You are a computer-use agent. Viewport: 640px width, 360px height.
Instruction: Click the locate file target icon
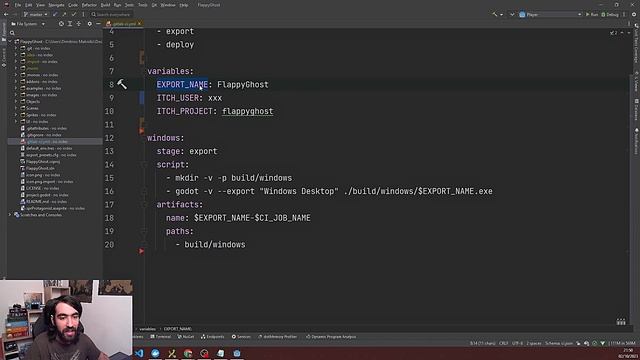pos(61,24)
